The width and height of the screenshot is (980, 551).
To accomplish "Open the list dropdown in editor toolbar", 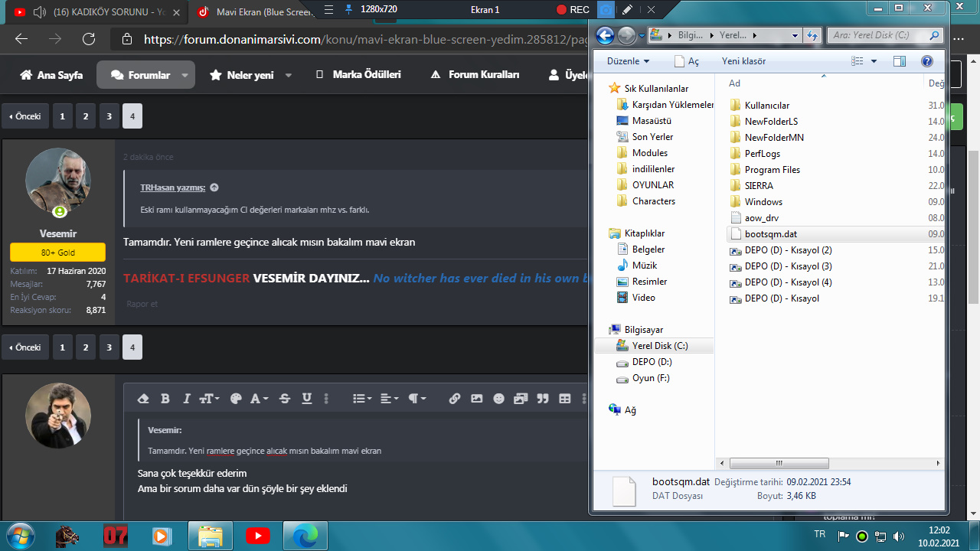I will coord(361,399).
